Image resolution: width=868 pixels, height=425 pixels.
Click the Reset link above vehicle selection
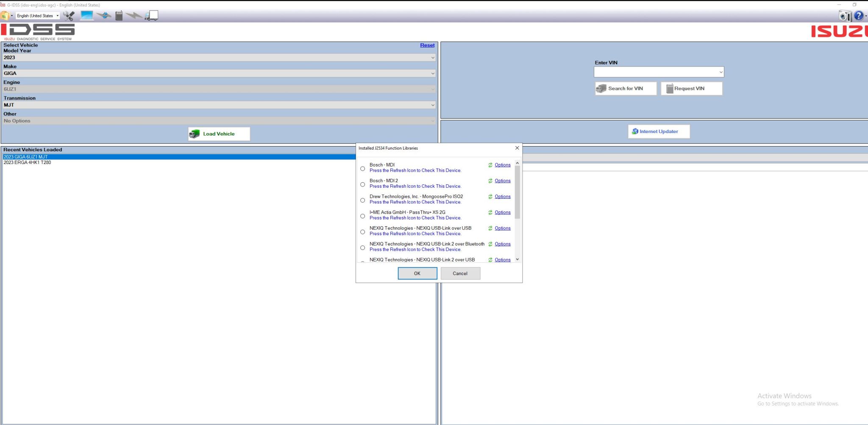(427, 45)
